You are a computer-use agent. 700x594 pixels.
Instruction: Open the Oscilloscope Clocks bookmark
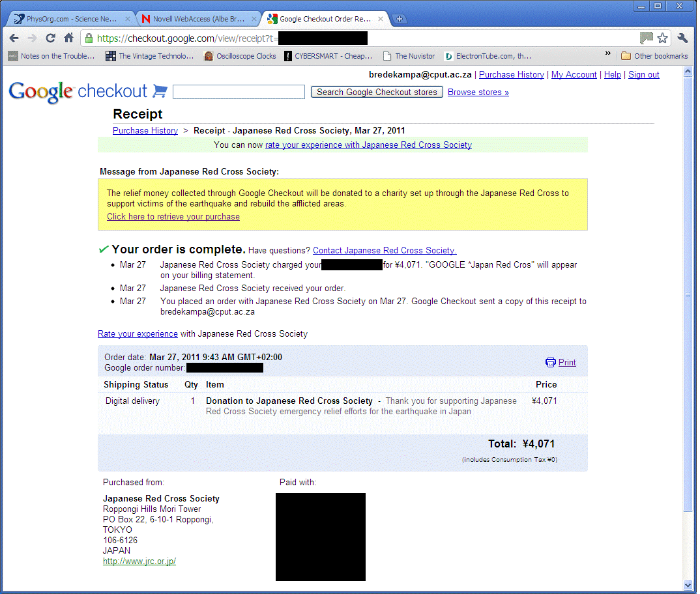point(240,56)
